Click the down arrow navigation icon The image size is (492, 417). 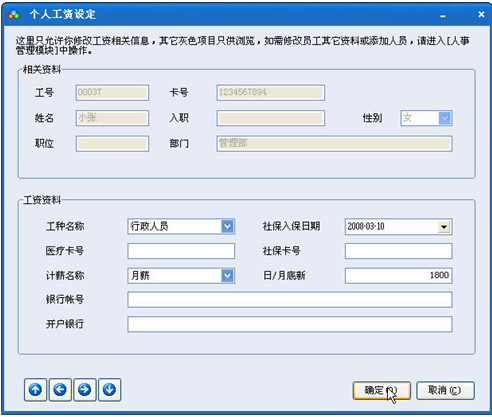(x=110, y=389)
